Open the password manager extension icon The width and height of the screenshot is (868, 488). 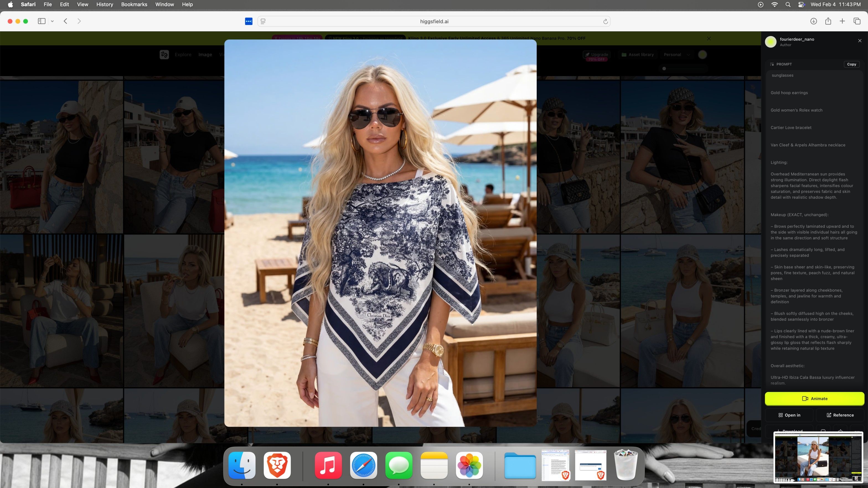(x=249, y=21)
